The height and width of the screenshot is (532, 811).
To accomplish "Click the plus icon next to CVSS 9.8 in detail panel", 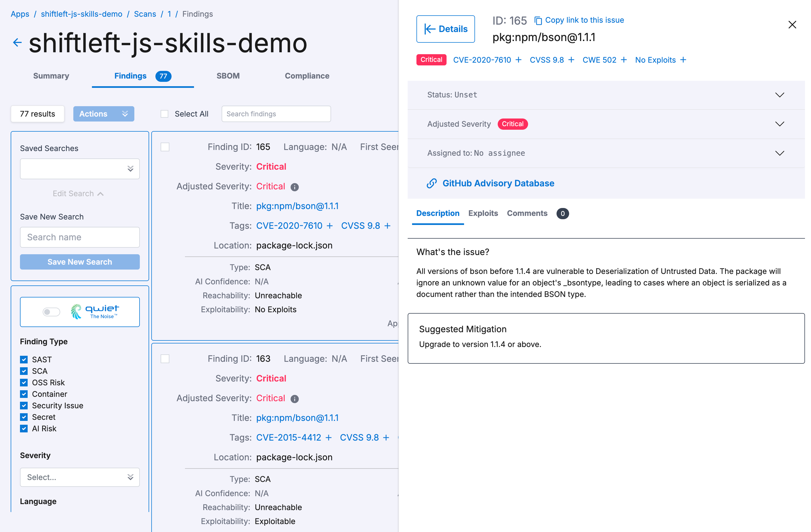I will [x=571, y=60].
